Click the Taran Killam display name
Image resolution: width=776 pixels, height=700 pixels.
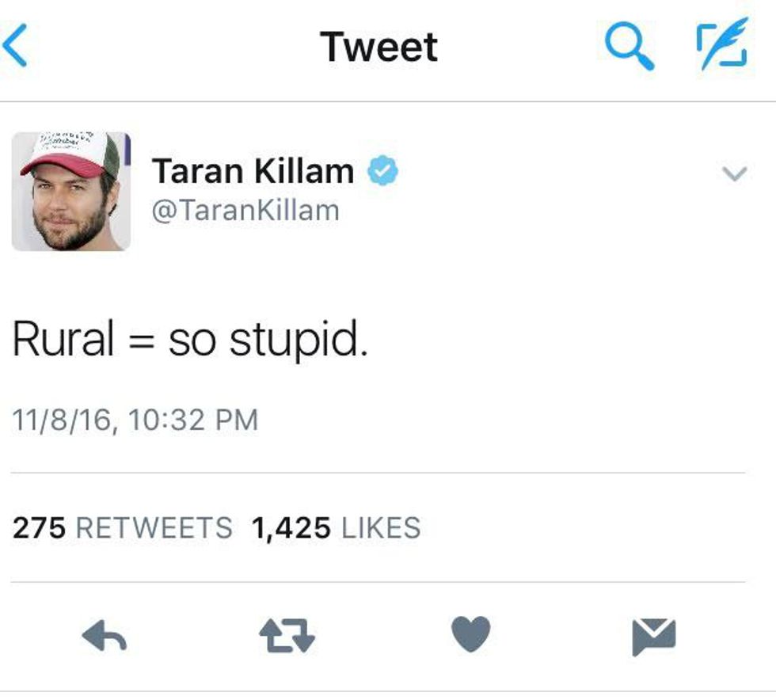point(253,171)
